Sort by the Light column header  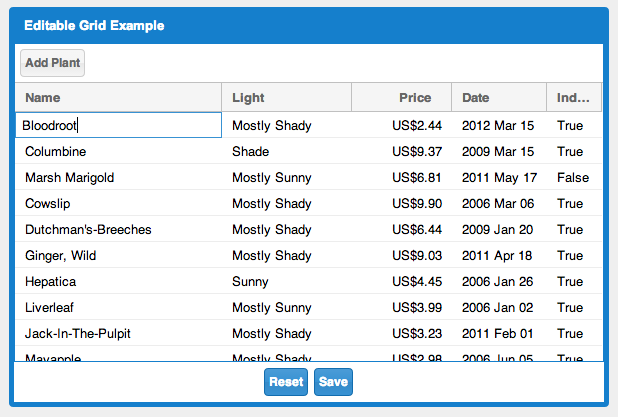(x=286, y=98)
